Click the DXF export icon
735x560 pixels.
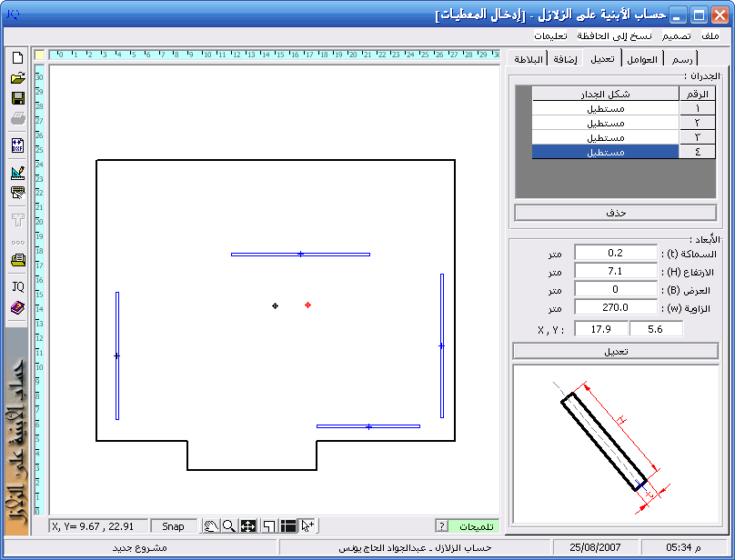point(17,145)
